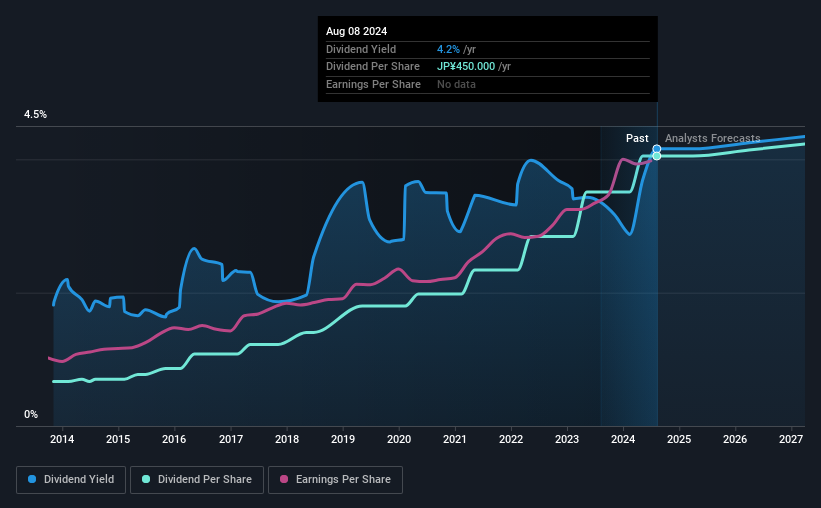This screenshot has height=508, width=821.
Task: Click the JP¥450.000 dividend per share value
Action: (x=466, y=67)
